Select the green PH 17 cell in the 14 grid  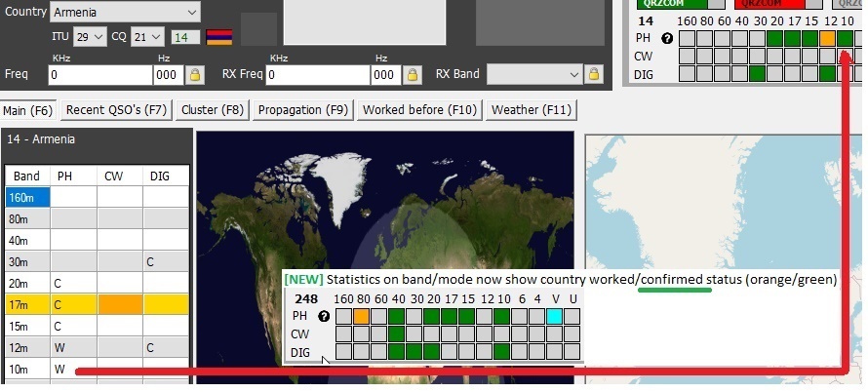coord(792,38)
